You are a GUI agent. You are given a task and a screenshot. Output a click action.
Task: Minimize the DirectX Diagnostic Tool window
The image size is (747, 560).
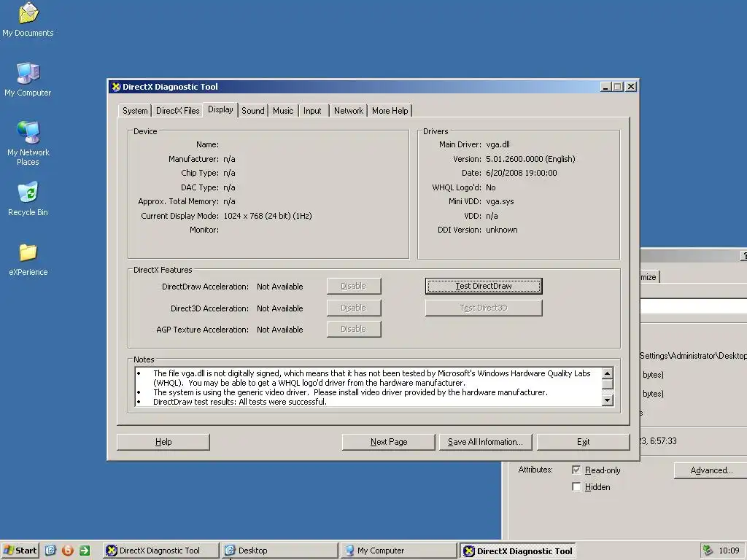605,87
